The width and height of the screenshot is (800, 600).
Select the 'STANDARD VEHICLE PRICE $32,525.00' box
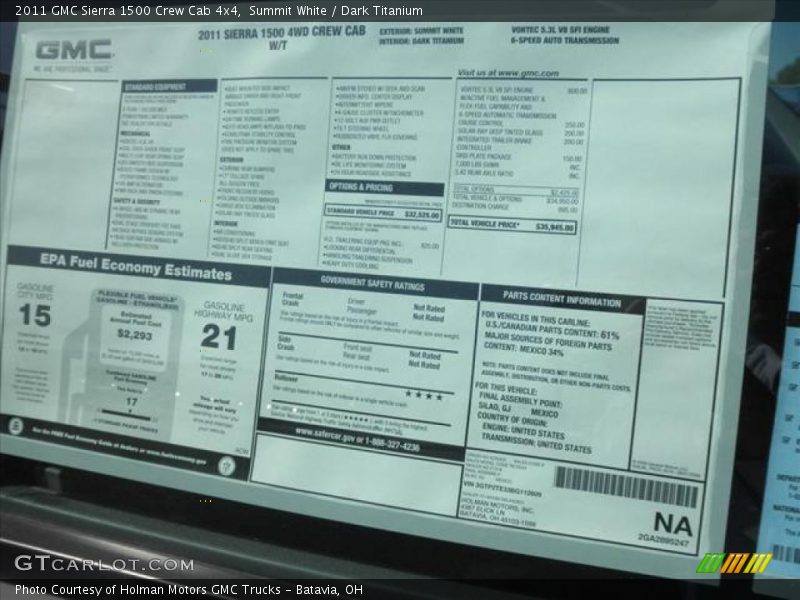click(383, 213)
